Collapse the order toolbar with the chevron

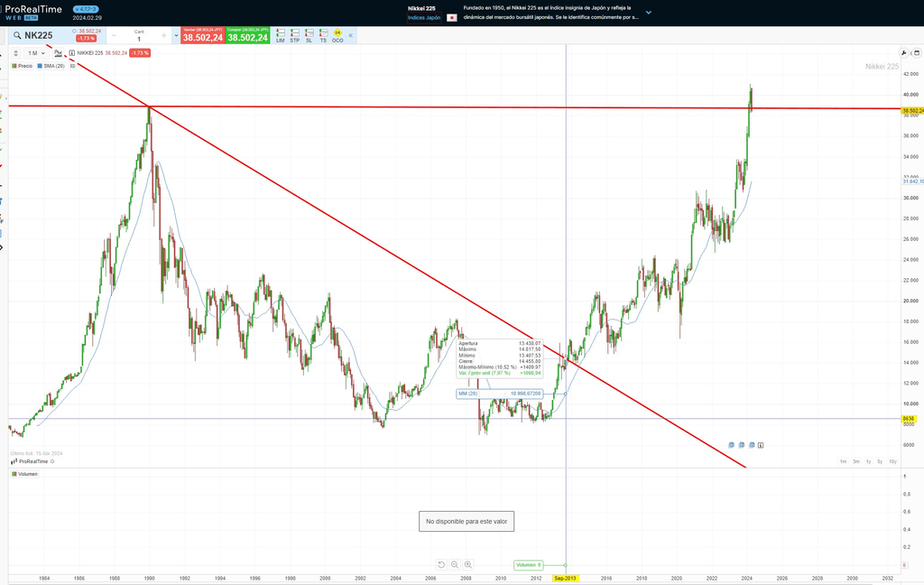[x=350, y=35]
